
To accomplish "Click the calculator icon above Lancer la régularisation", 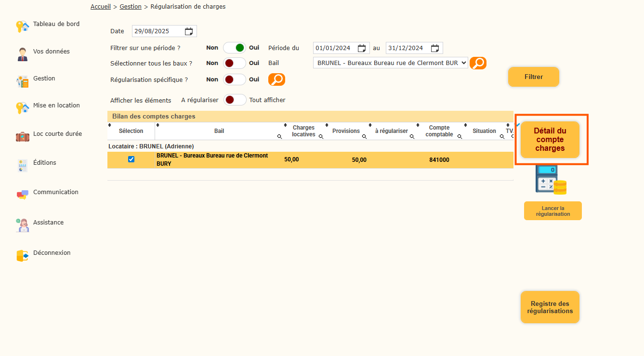I will (x=551, y=179).
